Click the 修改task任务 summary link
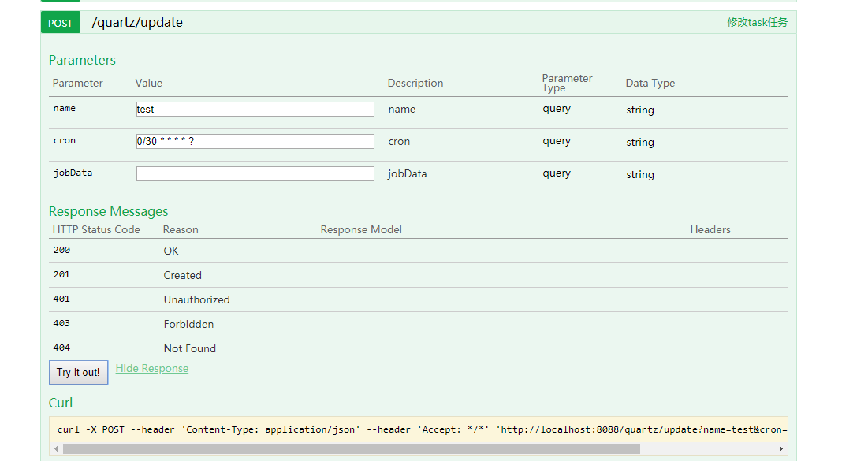This screenshot has width=868, height=461. 757,22
